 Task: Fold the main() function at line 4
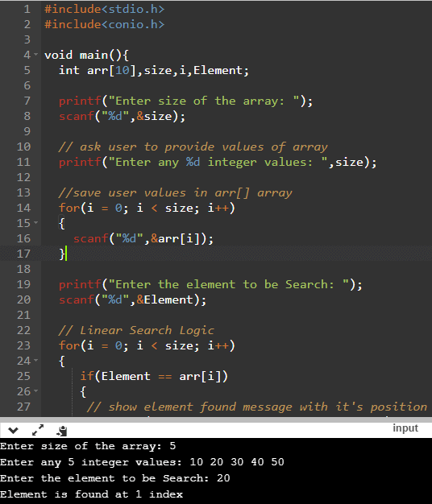[x=35, y=55]
